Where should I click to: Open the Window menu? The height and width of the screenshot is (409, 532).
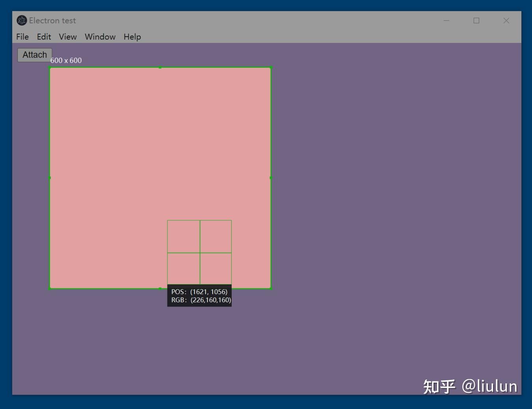pyautogui.click(x=100, y=37)
